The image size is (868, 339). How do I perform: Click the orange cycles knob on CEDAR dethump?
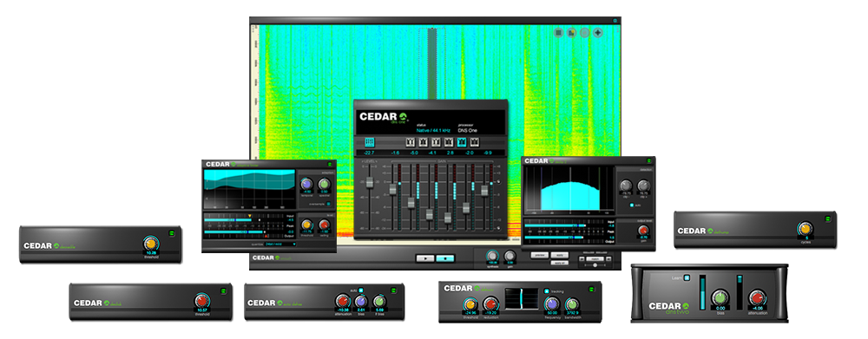click(x=805, y=228)
